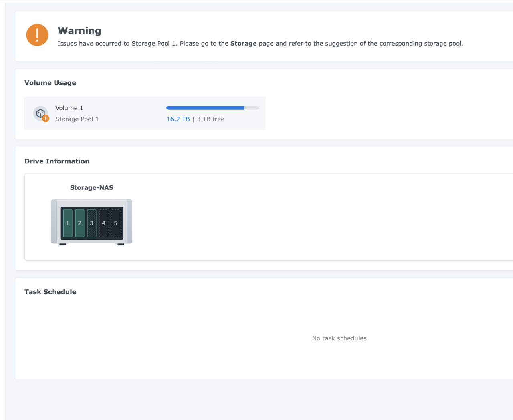513x420 pixels.
Task: Select drive bay 1 in Storage-NAS
Action: (68, 223)
